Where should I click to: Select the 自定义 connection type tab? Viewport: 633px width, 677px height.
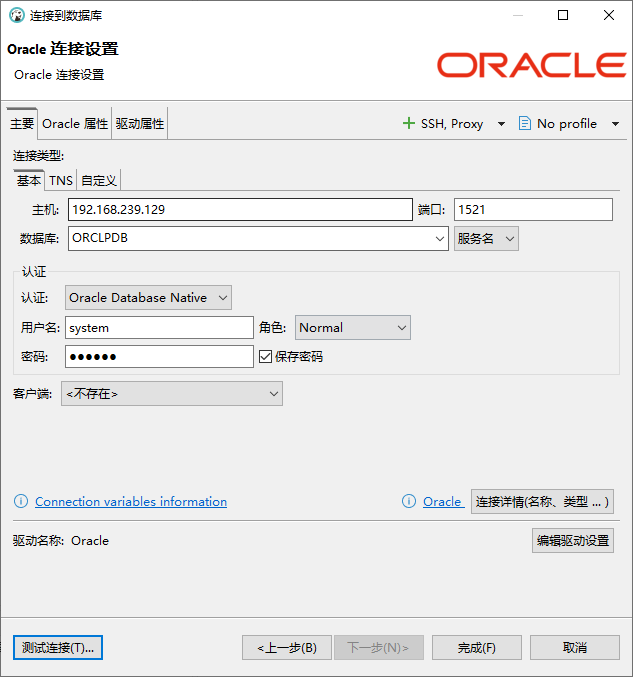[x=99, y=180]
